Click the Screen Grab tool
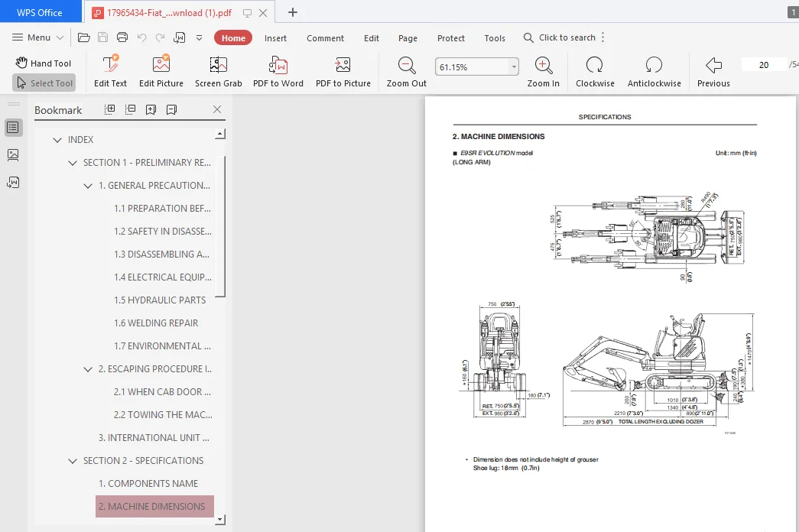 pos(218,72)
